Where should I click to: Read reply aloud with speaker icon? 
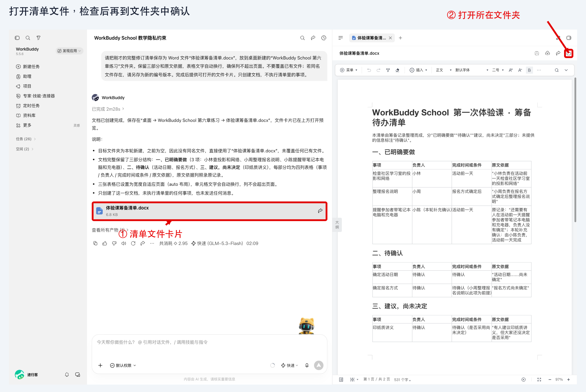tap(124, 243)
